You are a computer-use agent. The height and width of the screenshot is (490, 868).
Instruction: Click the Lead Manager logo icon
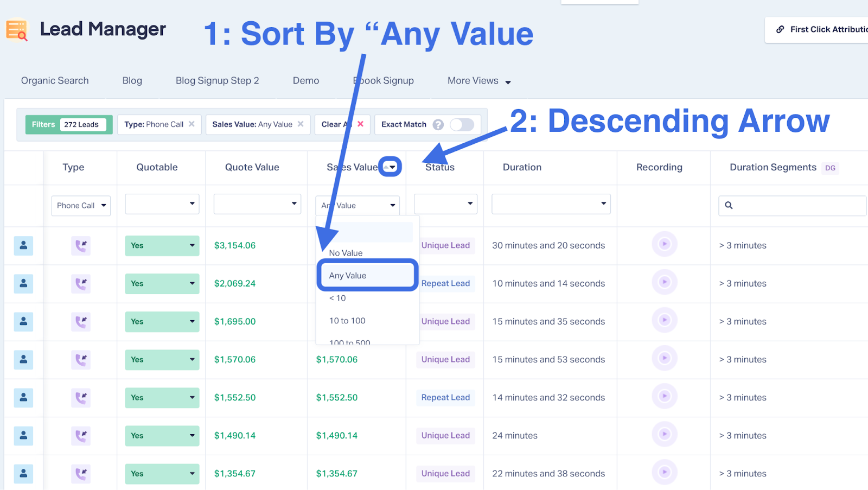[17, 30]
